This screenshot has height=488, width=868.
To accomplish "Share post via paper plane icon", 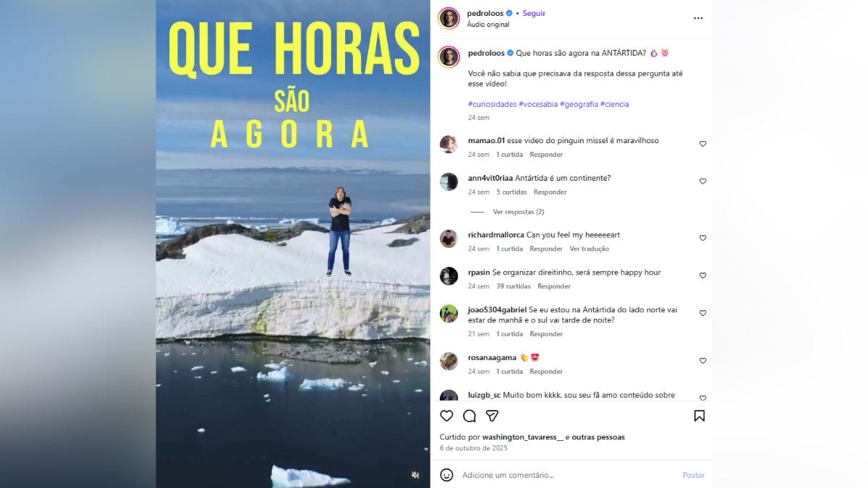I will 492,416.
